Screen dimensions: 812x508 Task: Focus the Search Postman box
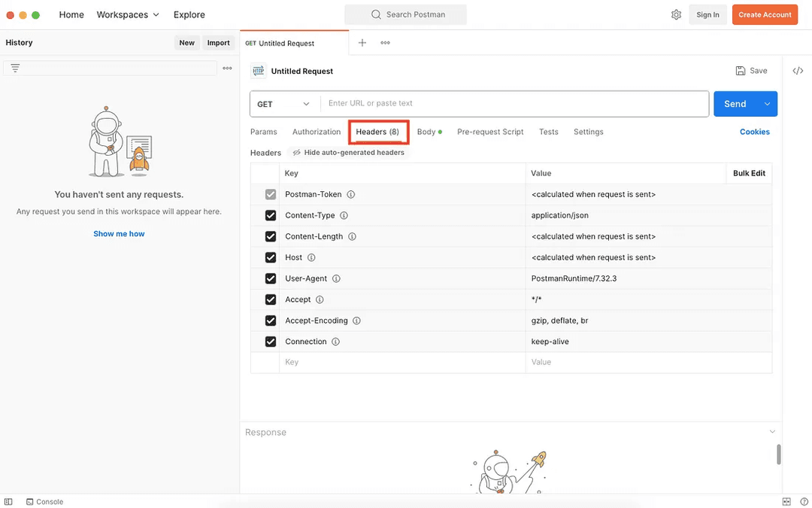[405, 14]
